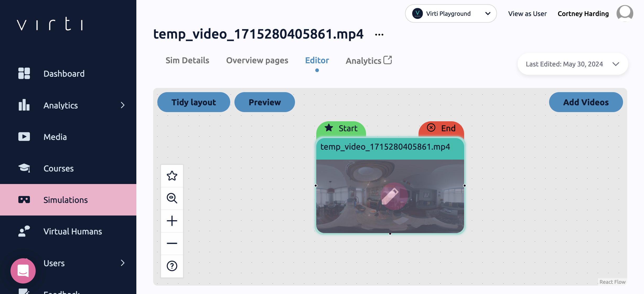Screen dimensions: 644x294
Task: Zoom in with the plus icon
Action: pos(172,221)
